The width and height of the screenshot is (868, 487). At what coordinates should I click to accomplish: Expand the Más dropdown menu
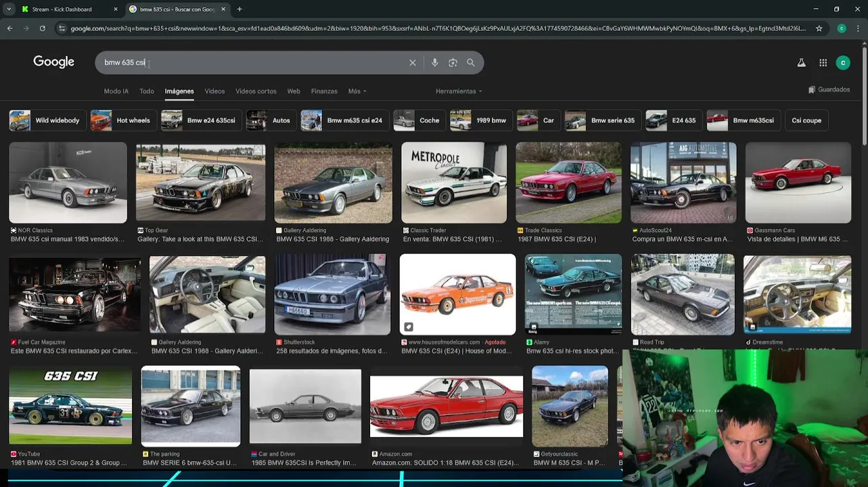click(x=357, y=91)
